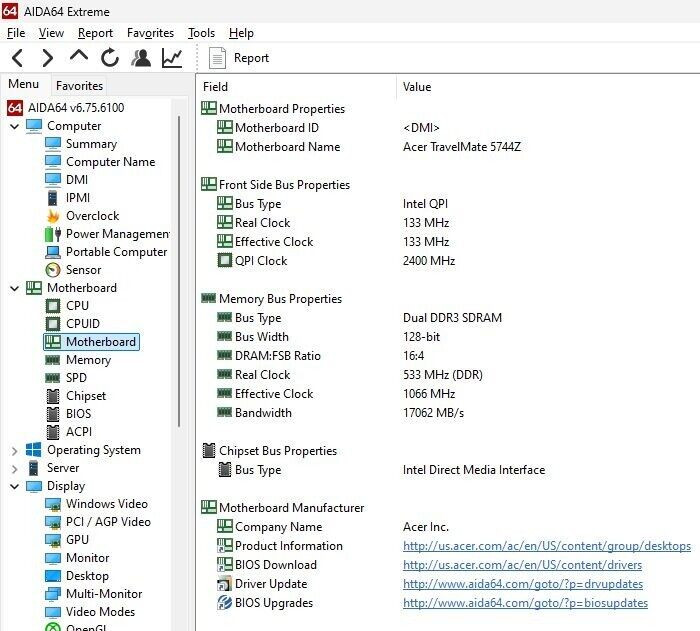
Task: Open the GPU icon in tree
Action: point(53,540)
